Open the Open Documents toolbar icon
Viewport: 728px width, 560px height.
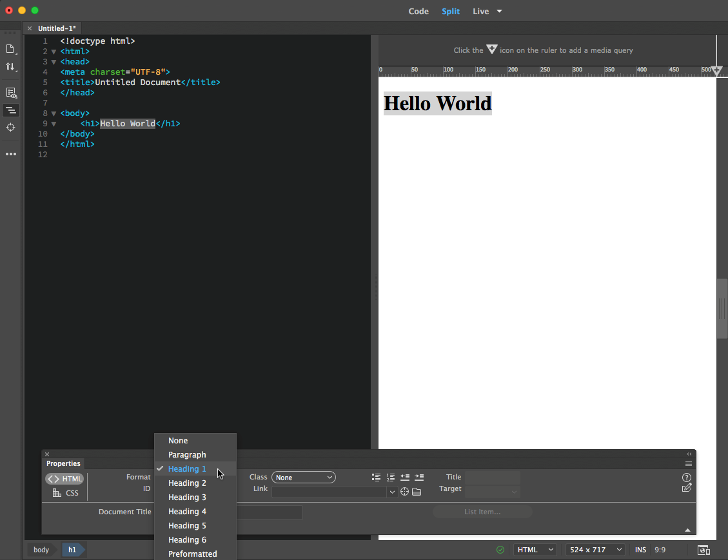(10, 49)
